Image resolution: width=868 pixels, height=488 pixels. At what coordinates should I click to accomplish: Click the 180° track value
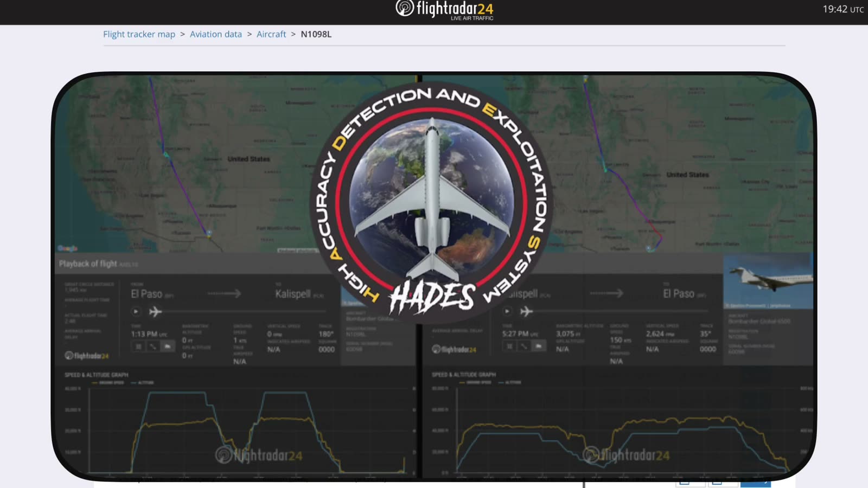pyautogui.click(x=326, y=334)
